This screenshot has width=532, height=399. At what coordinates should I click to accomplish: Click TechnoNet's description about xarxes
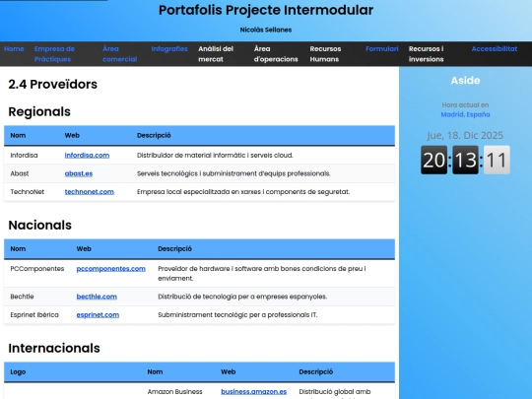pyautogui.click(x=243, y=192)
